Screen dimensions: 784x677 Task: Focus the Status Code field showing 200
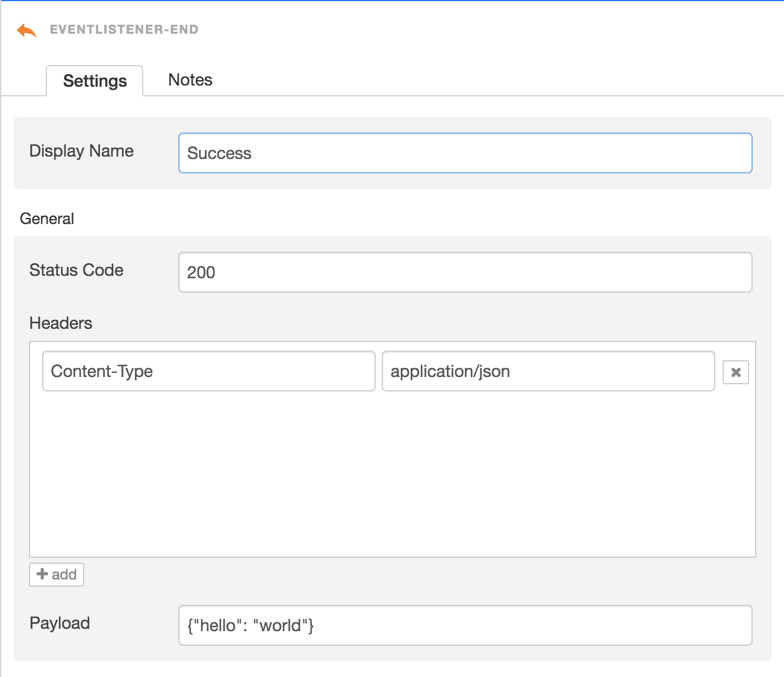(x=465, y=272)
